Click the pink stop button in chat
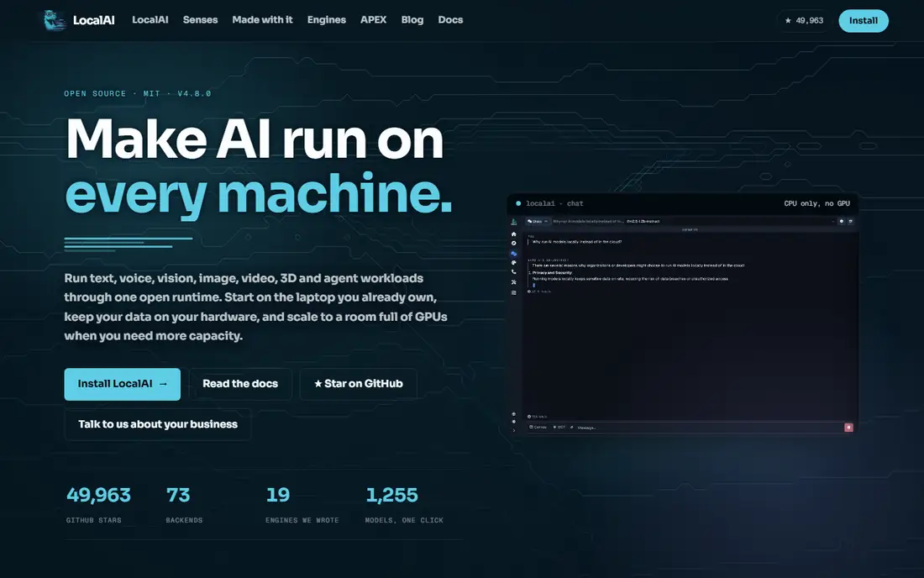Viewport: 924px width, 578px height. click(848, 428)
